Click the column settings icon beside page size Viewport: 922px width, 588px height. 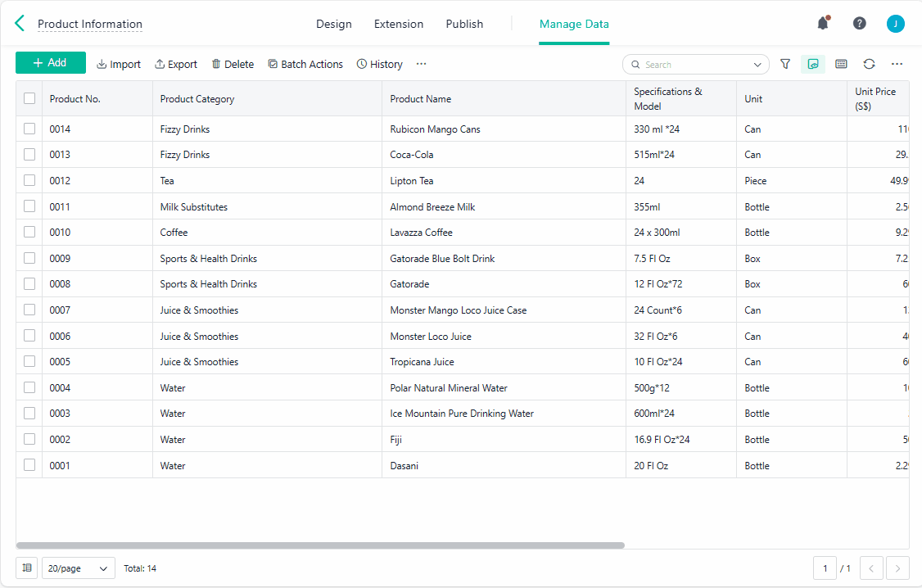tap(27, 568)
